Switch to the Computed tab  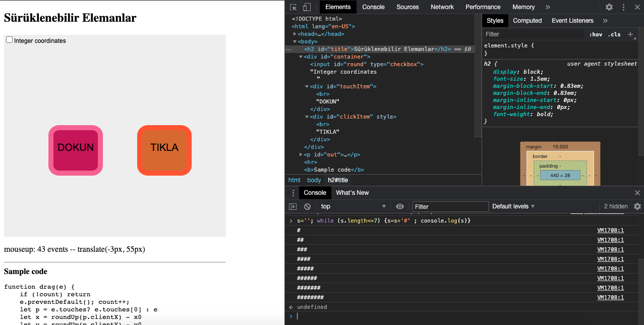click(x=527, y=21)
